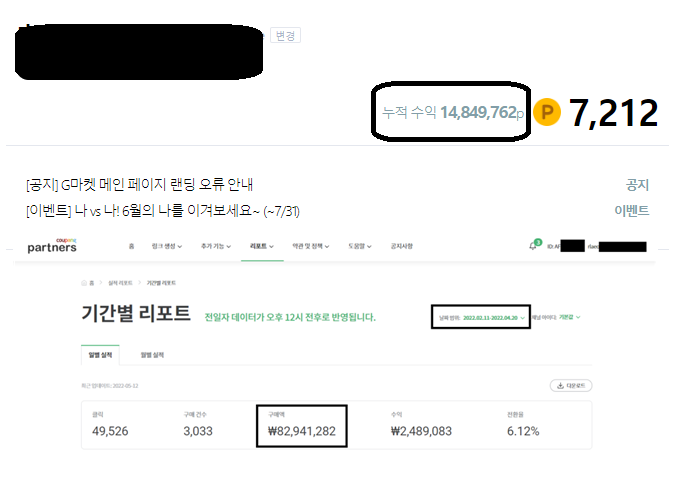
Task: Open the 리포트 navigation menu
Action: pyautogui.click(x=262, y=246)
